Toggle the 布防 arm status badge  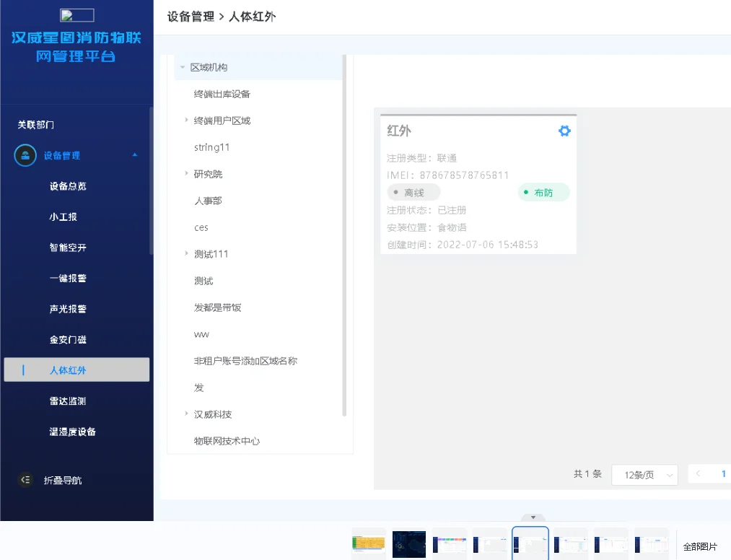(x=543, y=192)
